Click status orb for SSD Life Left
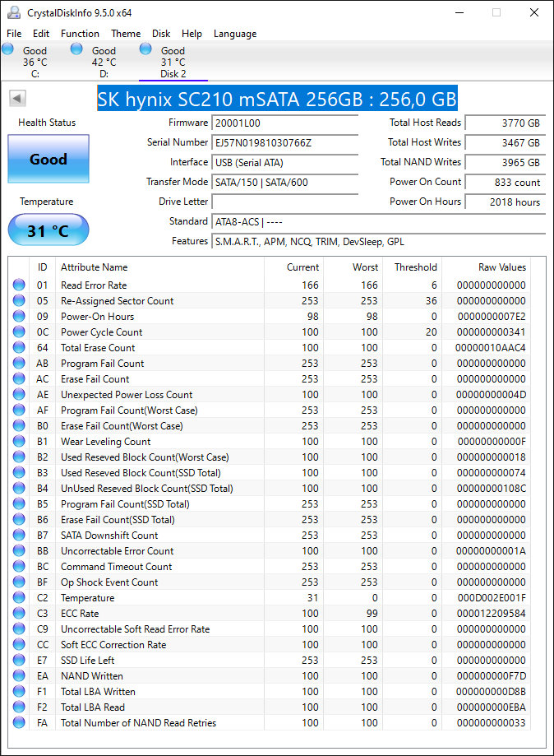Image resolution: width=554 pixels, height=756 pixels. [x=19, y=660]
